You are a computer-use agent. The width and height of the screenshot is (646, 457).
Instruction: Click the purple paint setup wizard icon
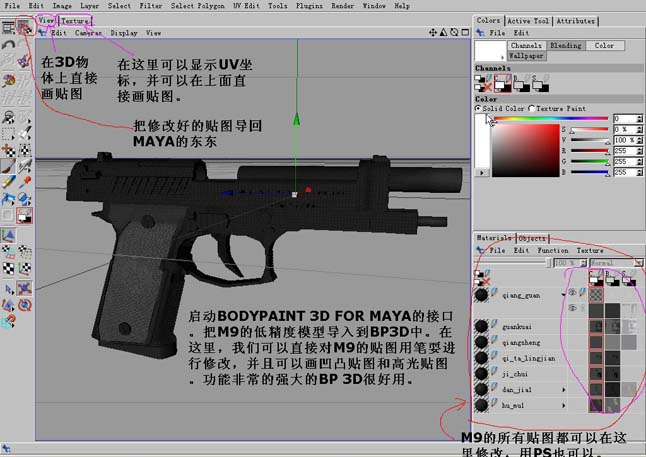(x=24, y=61)
